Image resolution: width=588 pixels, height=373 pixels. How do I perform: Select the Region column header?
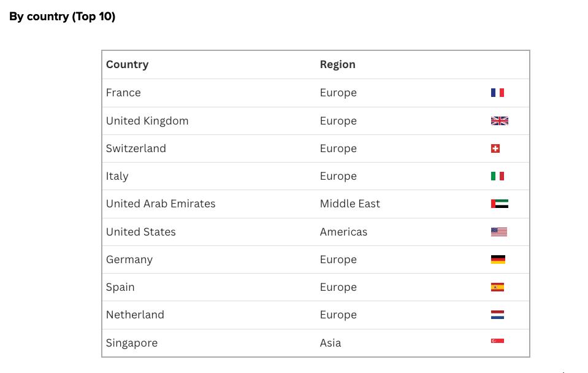337,64
